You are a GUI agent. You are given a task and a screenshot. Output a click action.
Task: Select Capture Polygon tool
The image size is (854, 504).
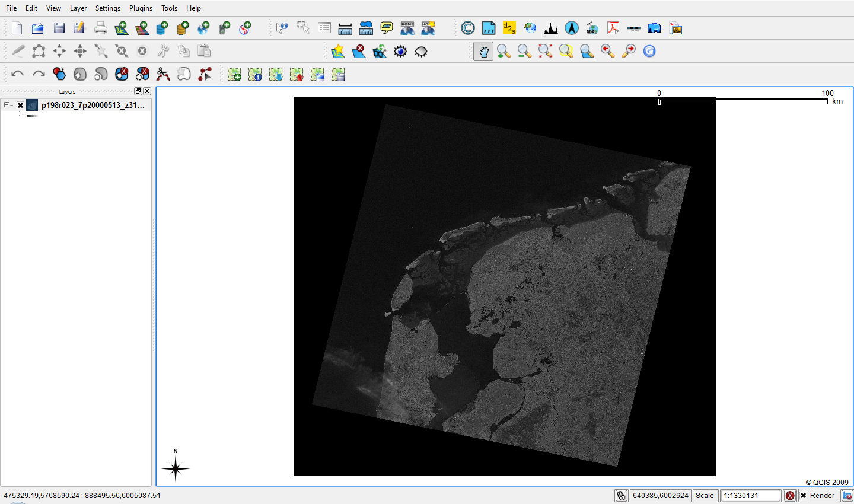pos(39,51)
